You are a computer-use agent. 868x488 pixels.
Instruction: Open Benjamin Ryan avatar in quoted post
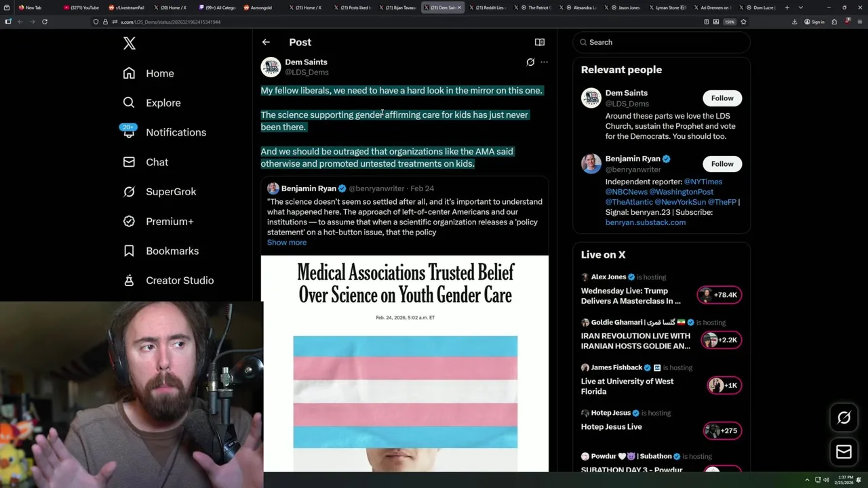(273, 188)
